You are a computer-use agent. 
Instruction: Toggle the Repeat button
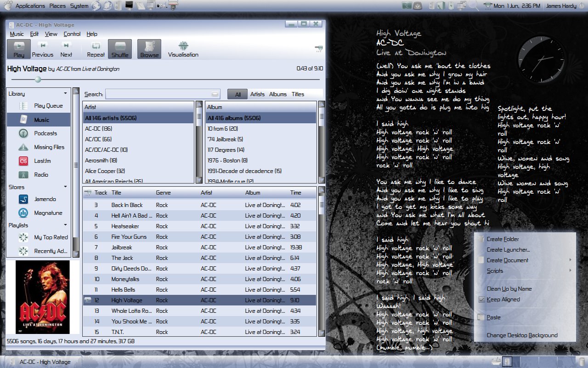pyautogui.click(x=96, y=49)
